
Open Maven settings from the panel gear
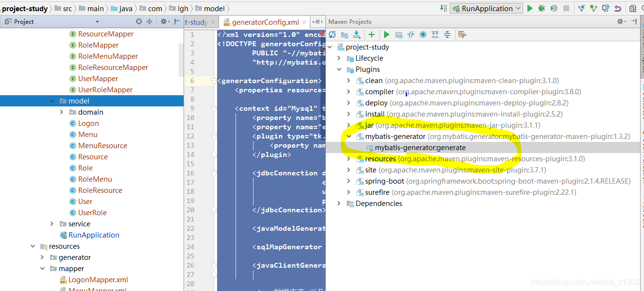pyautogui.click(x=461, y=34)
